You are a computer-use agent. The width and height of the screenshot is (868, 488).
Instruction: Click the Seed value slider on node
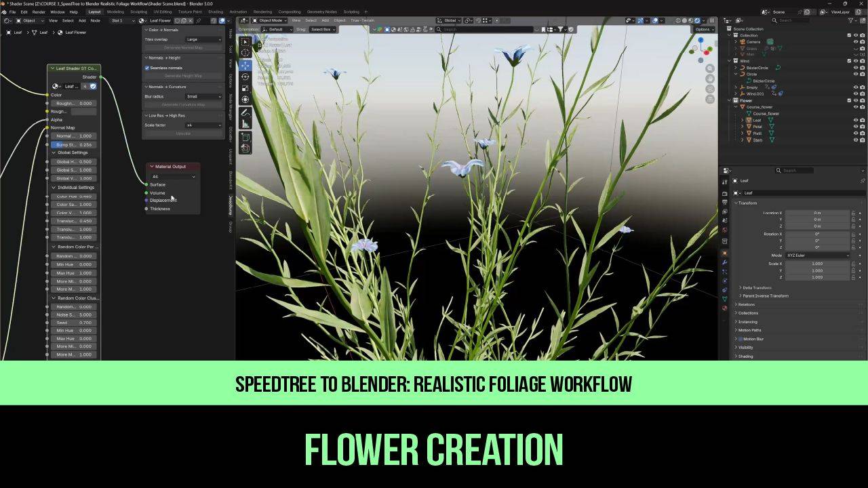74,323
